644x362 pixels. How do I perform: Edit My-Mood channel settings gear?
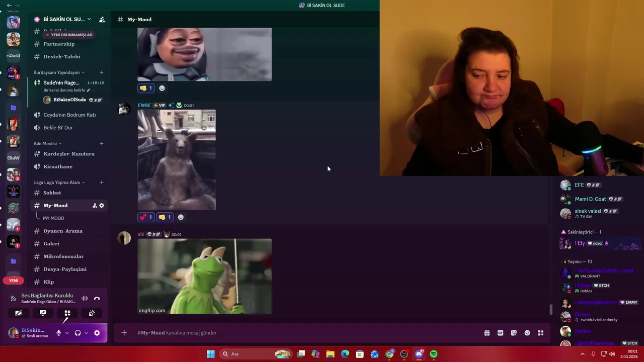point(102,206)
